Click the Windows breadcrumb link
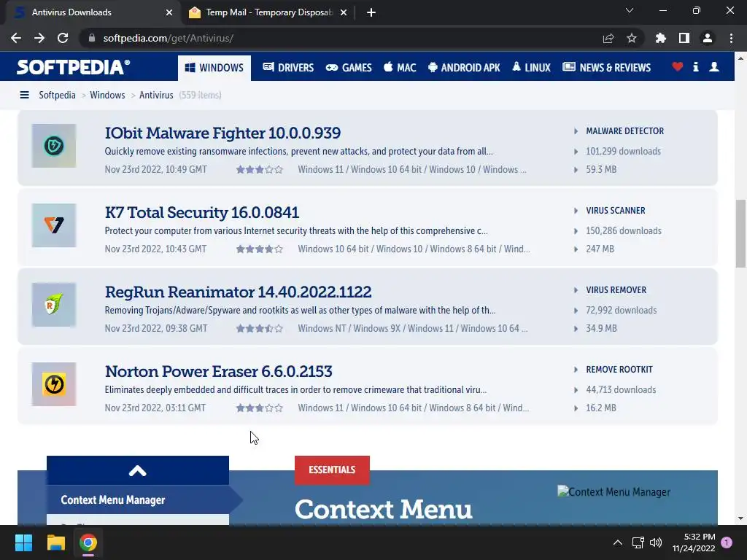747x560 pixels. click(107, 96)
